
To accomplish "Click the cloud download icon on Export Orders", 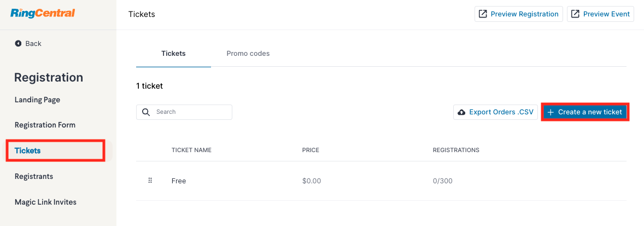I will [461, 112].
